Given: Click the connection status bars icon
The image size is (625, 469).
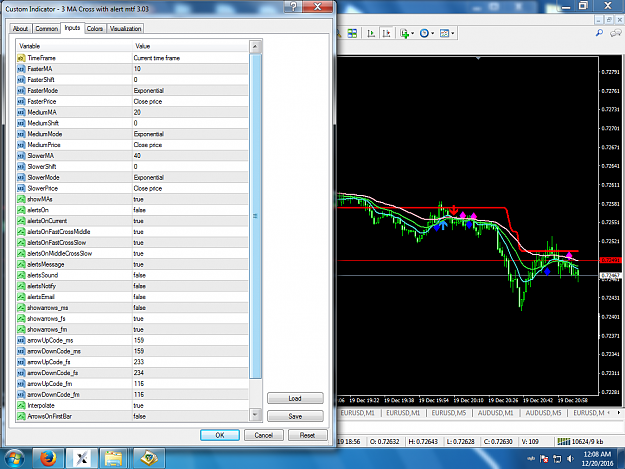Looking at the screenshot, I should 564,442.
